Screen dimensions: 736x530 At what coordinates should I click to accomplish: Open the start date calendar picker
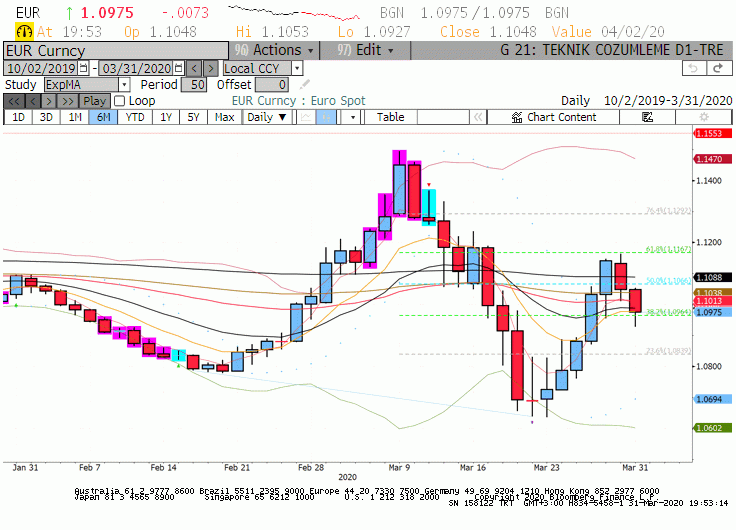tap(83, 69)
